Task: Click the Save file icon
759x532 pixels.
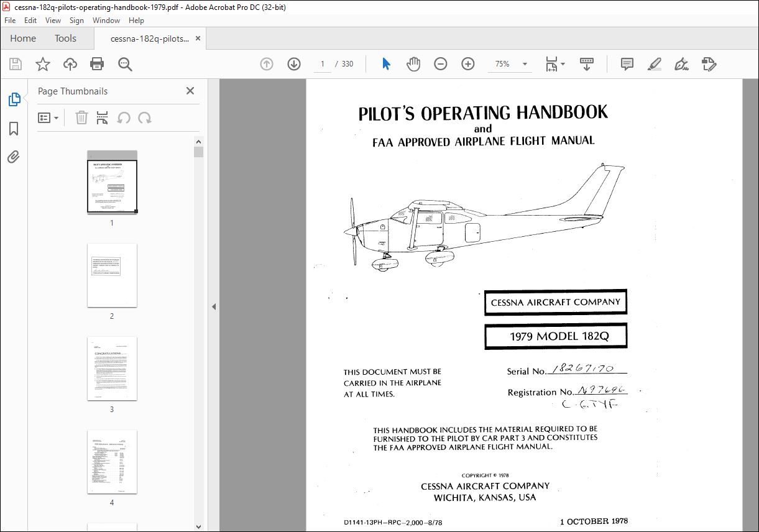Action: coord(16,64)
